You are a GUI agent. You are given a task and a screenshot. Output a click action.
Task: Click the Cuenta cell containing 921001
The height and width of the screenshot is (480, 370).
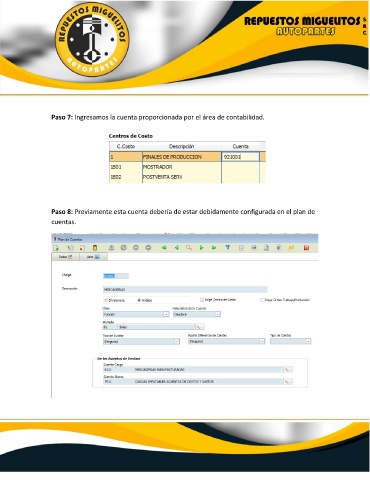point(240,157)
